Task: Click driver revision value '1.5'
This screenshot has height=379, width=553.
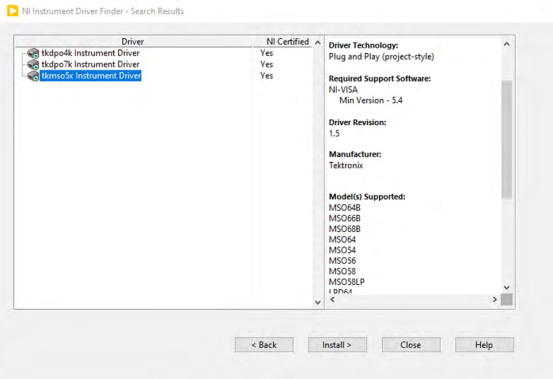Action: (x=334, y=134)
